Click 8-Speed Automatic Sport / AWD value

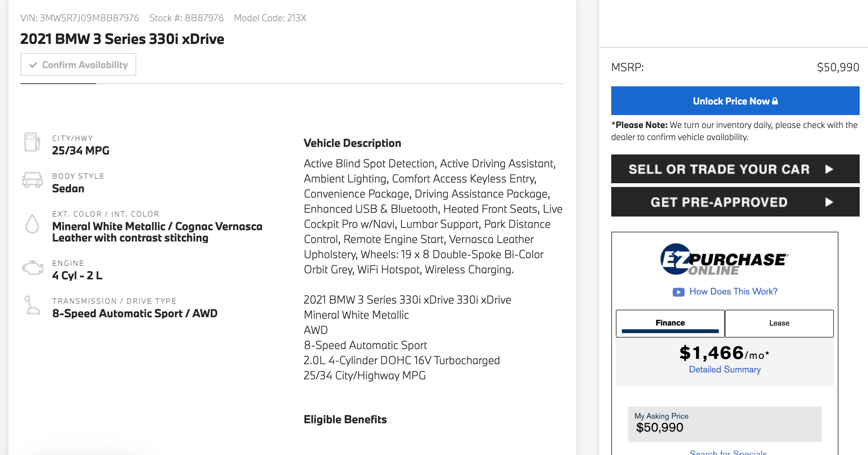pyautogui.click(x=135, y=313)
